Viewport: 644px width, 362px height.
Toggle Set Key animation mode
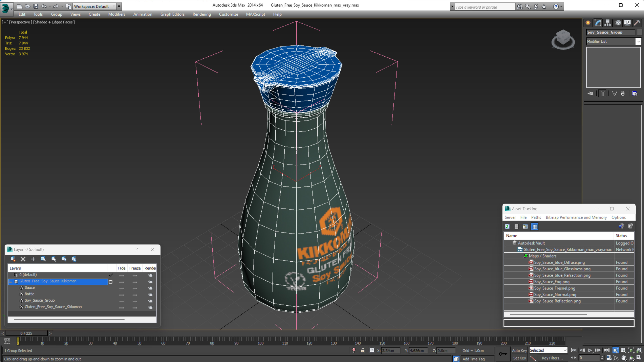point(519,358)
